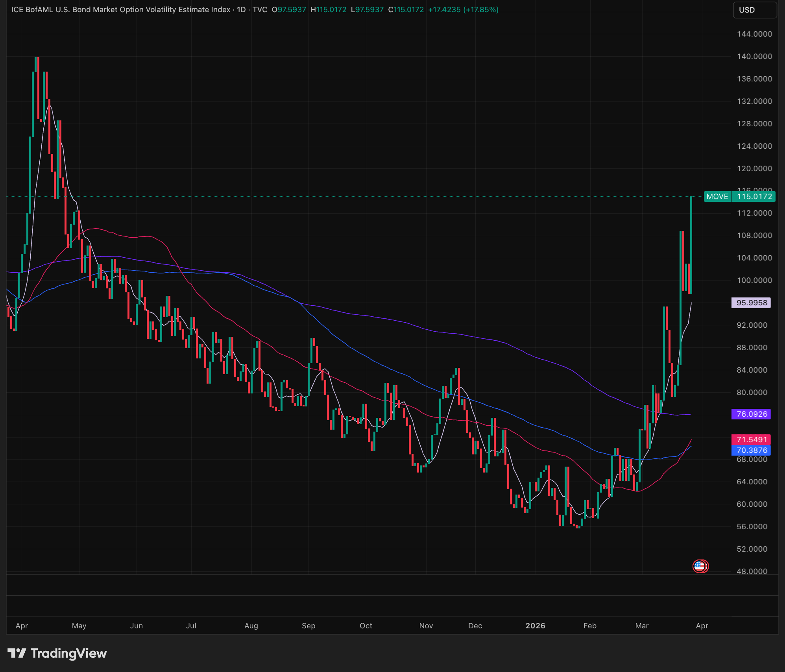This screenshot has width=785, height=672.
Task: Click the US flag event icon
Action: tap(700, 566)
